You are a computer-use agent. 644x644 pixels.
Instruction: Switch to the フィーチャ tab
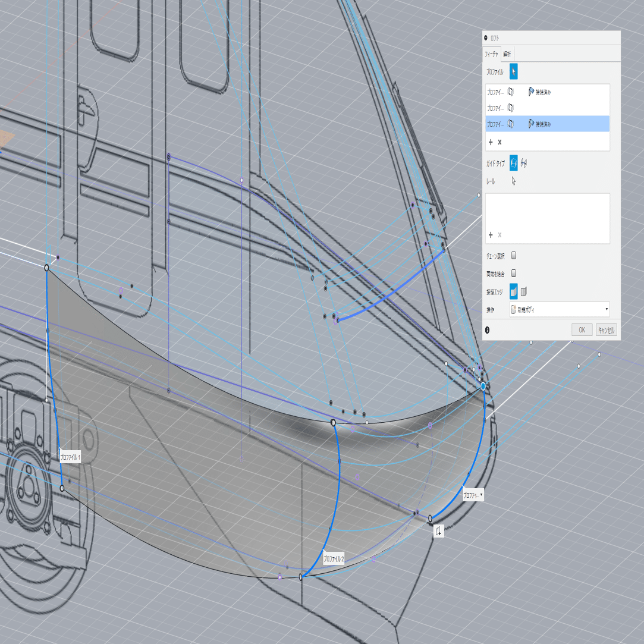click(491, 54)
